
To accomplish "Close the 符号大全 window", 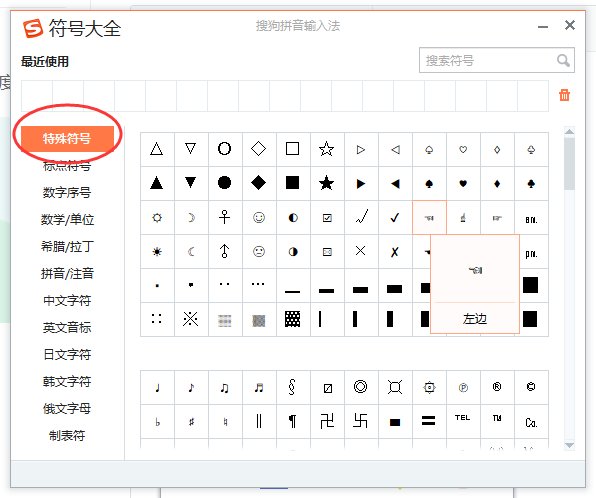I will (570, 25).
